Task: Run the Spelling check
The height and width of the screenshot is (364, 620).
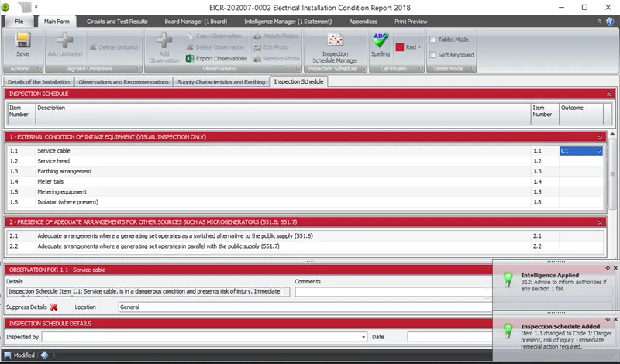Action: [380, 45]
